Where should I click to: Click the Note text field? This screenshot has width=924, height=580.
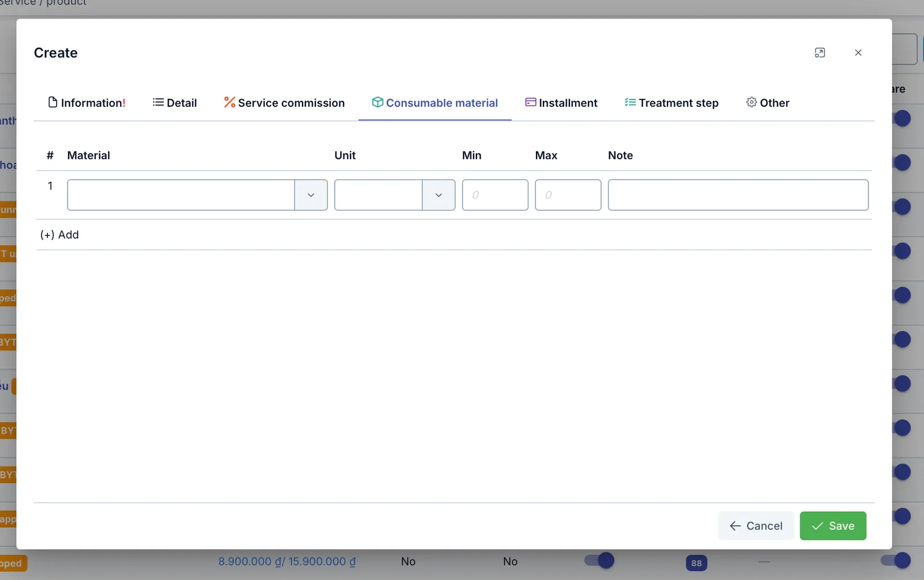point(738,195)
